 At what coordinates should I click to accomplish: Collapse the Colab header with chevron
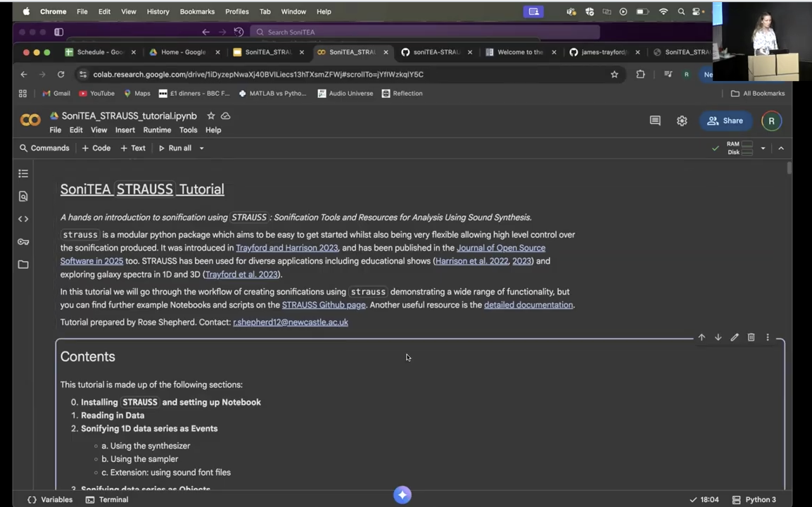[x=781, y=149]
